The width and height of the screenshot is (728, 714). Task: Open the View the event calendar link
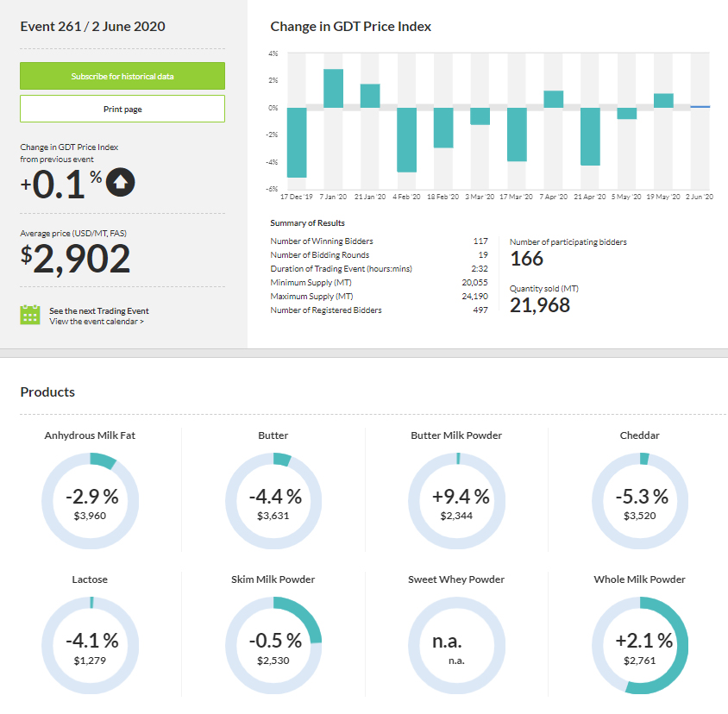click(x=97, y=322)
